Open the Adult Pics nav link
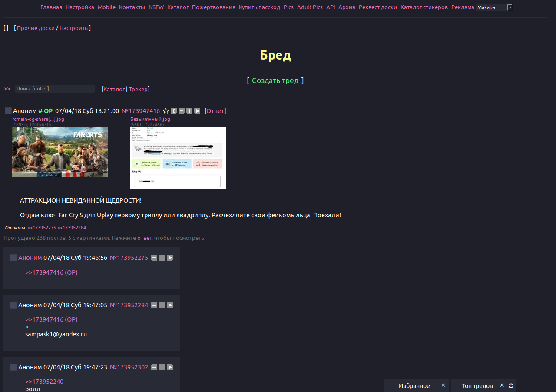 (310, 7)
